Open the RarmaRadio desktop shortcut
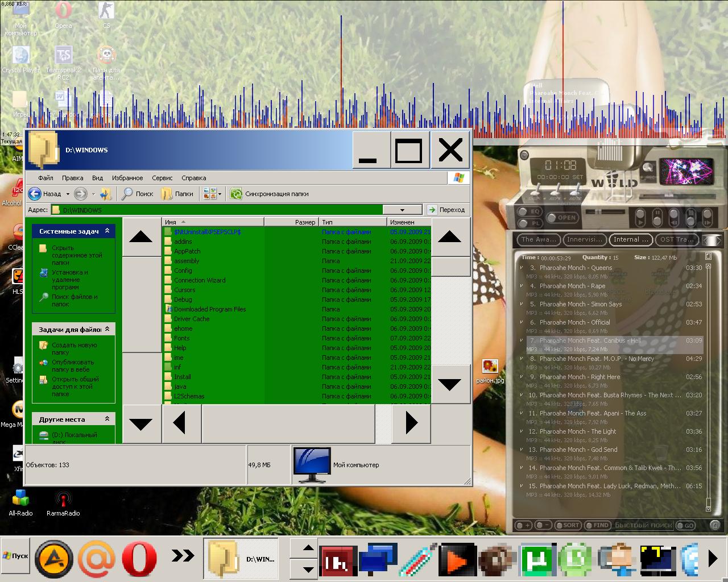728x582 pixels. click(63, 500)
